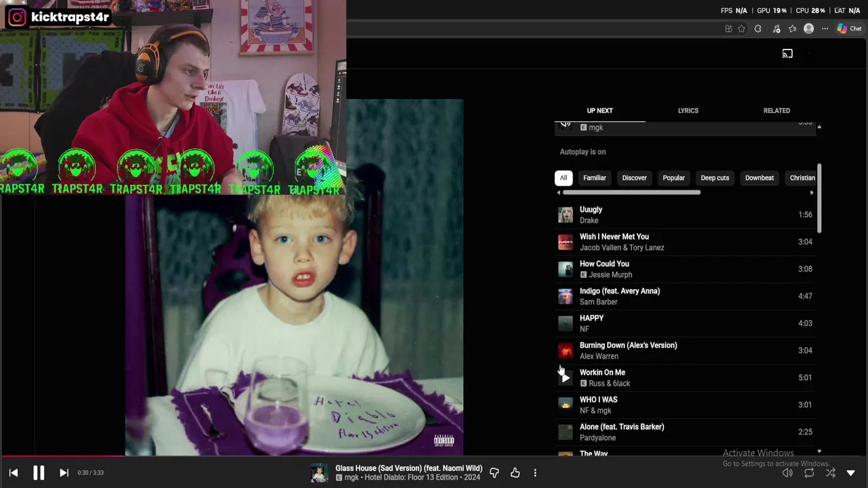Pause the currently playing song
Screen dimensions: 868x488
[39, 472]
